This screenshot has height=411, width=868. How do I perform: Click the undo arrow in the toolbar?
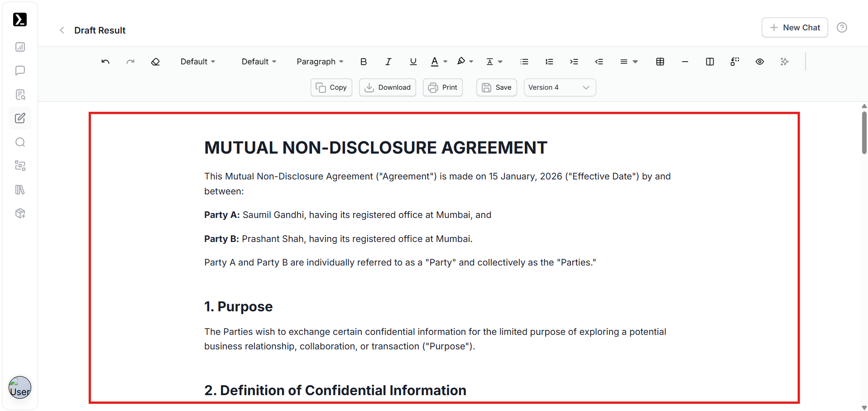coord(106,62)
